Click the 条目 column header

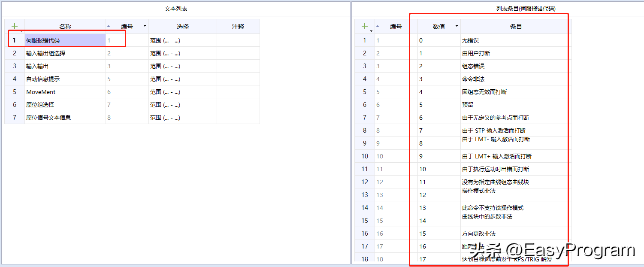coord(516,27)
